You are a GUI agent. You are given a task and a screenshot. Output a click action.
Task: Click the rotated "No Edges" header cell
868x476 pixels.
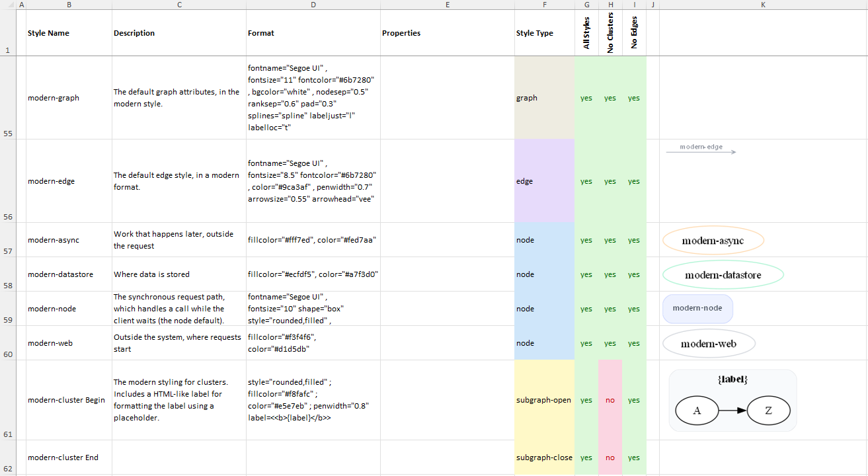(634, 33)
